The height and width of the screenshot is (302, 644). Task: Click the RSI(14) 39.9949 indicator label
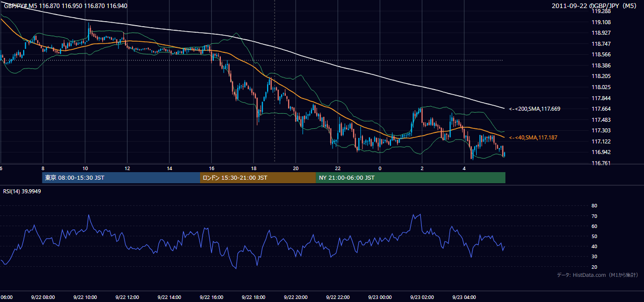point(22,191)
